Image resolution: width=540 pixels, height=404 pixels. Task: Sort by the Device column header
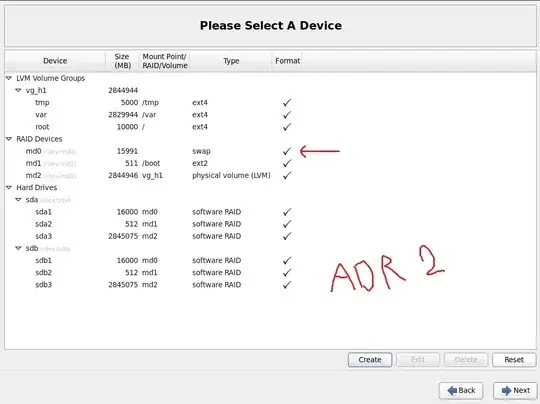pos(55,61)
